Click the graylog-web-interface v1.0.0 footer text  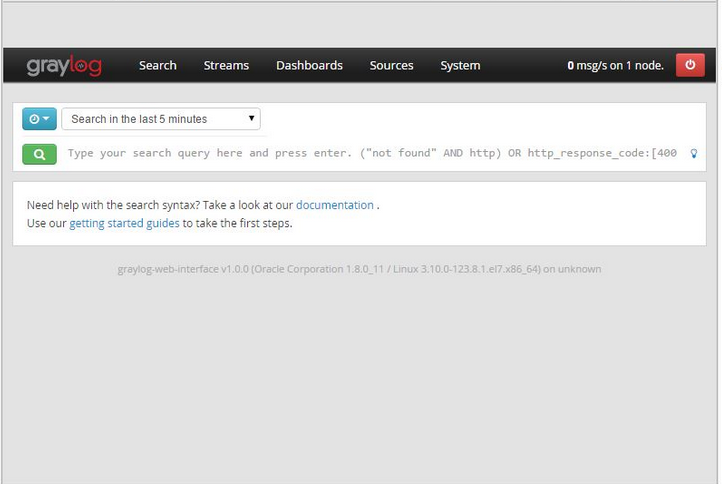359,269
